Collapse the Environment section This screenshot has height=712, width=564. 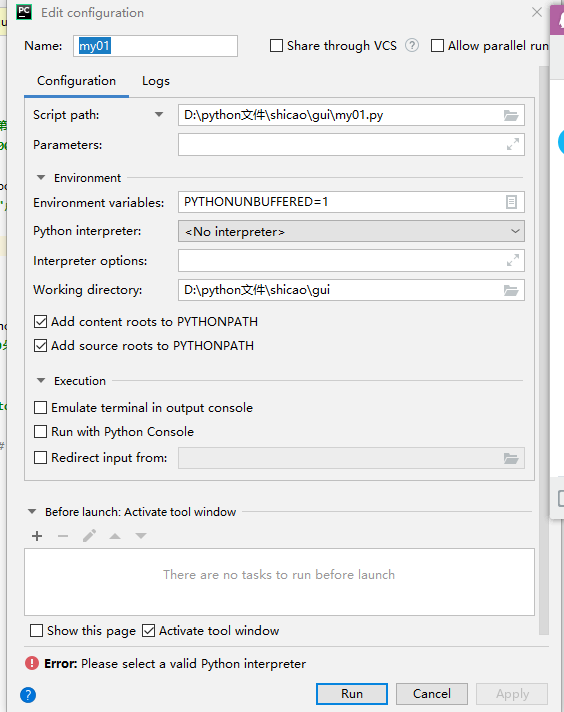pos(41,178)
